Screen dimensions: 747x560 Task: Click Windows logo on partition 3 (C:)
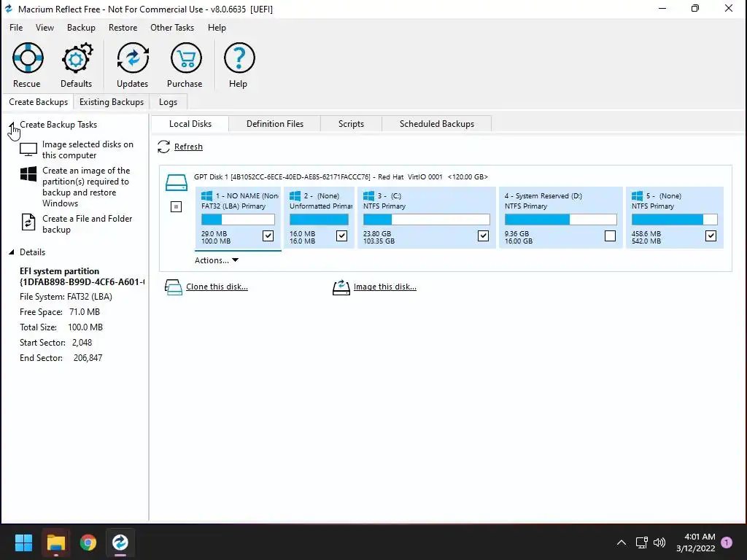pos(368,195)
